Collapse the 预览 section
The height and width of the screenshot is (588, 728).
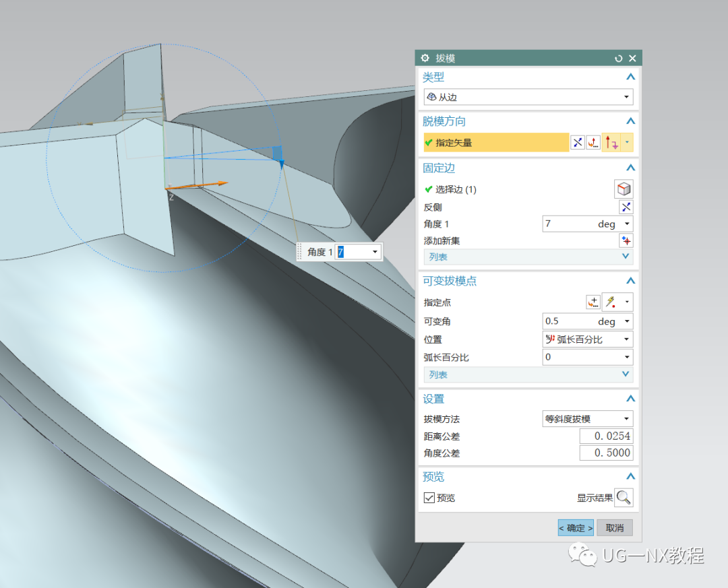click(x=630, y=477)
